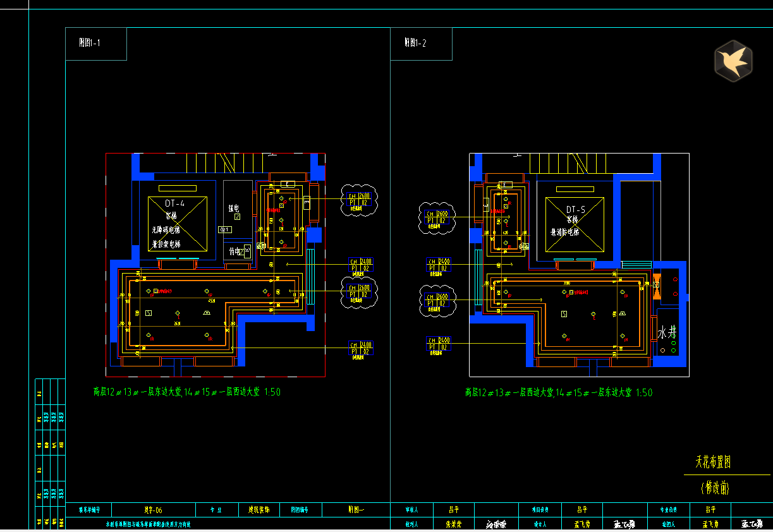Click the '弱电' room label

click(235, 251)
